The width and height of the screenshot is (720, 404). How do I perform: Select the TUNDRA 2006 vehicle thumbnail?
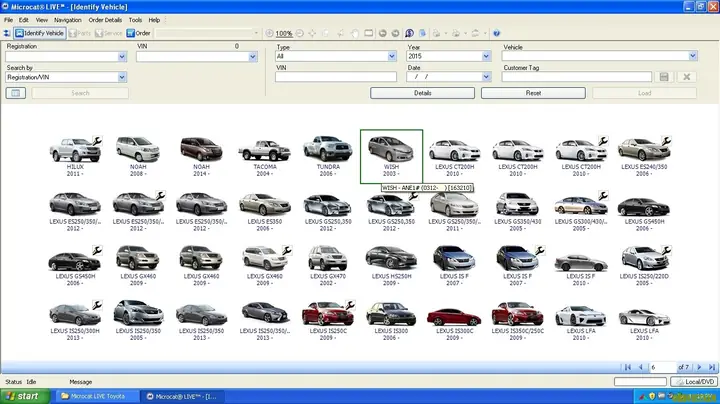tap(327, 156)
